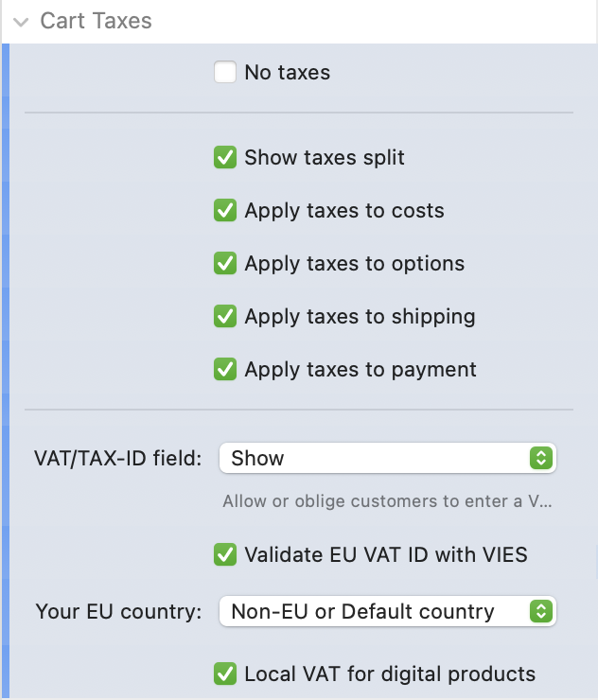598x700 pixels.
Task: Click the 'No taxes' label text
Action: pyautogui.click(x=287, y=72)
